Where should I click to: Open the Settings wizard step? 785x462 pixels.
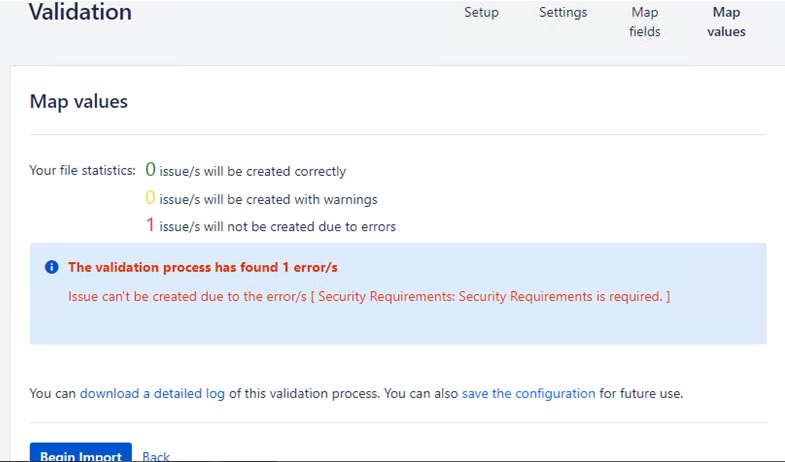563,13
